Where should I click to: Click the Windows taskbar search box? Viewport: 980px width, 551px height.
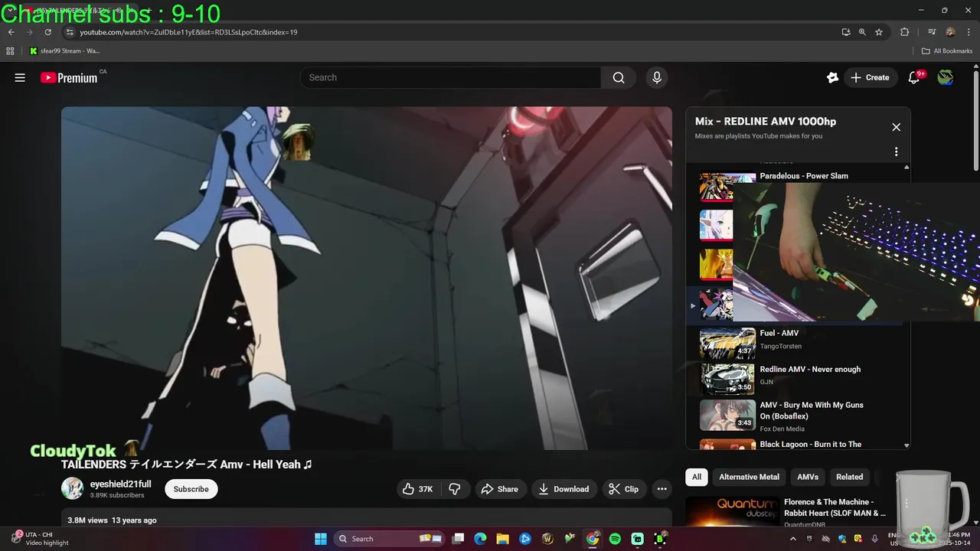click(389, 539)
